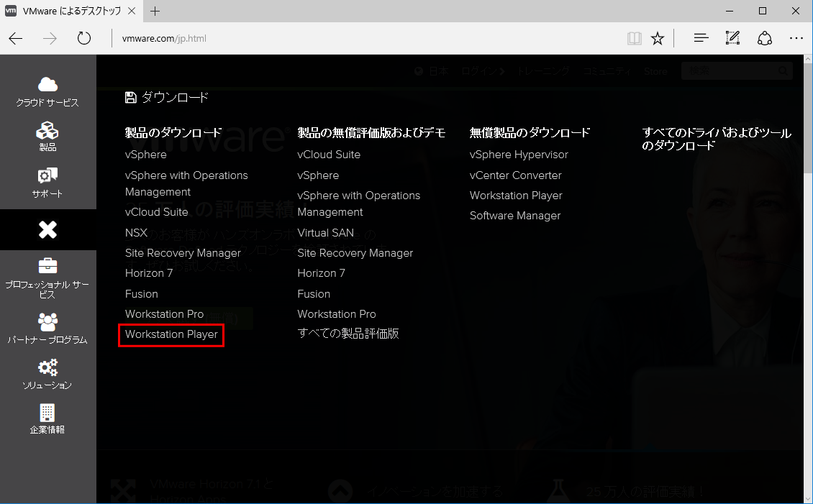Click Horizon 7 in evaluation column
This screenshot has width=813, height=504.
point(321,273)
